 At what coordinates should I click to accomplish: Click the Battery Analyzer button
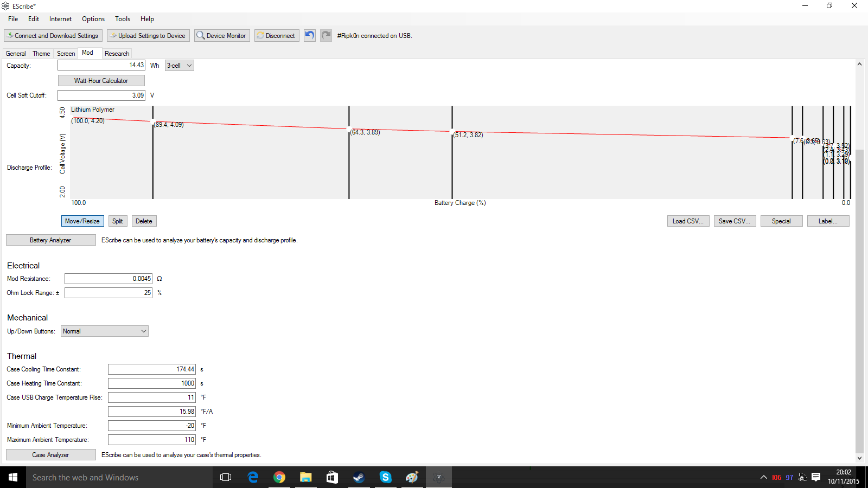[50, 240]
